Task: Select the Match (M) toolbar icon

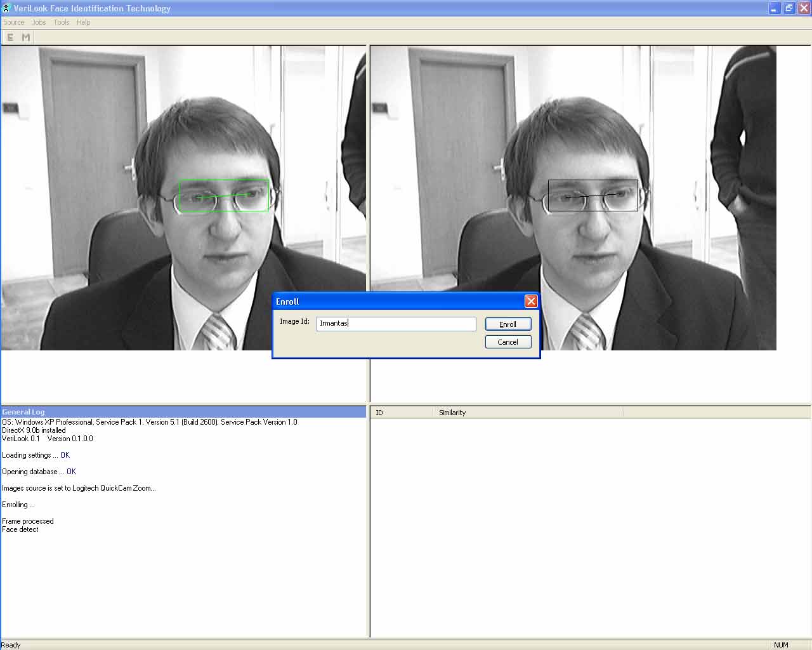Action: (26, 37)
